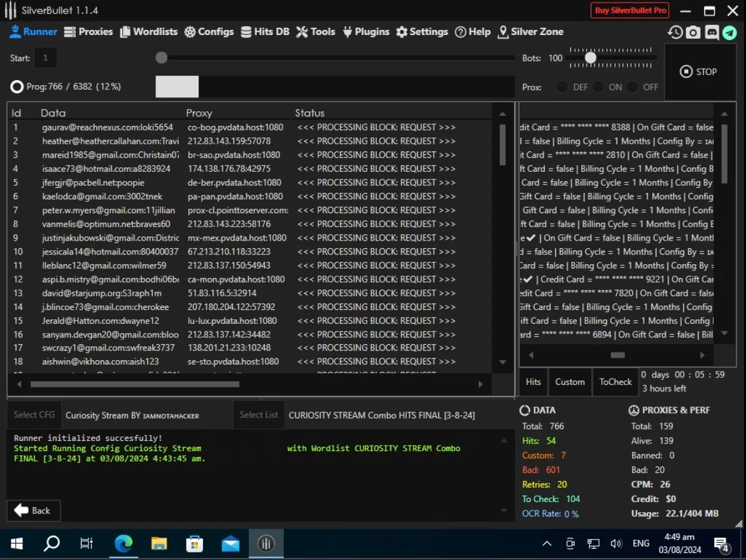Show hidden system tray icons chevron
Image resolution: width=746 pixels, height=560 pixels.
(547, 543)
